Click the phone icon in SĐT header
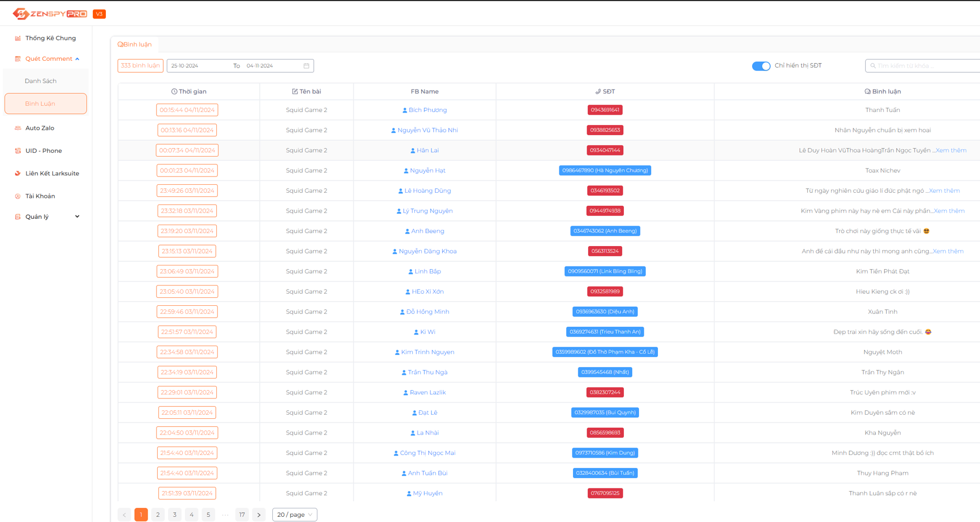The image size is (980, 522). pos(598,92)
